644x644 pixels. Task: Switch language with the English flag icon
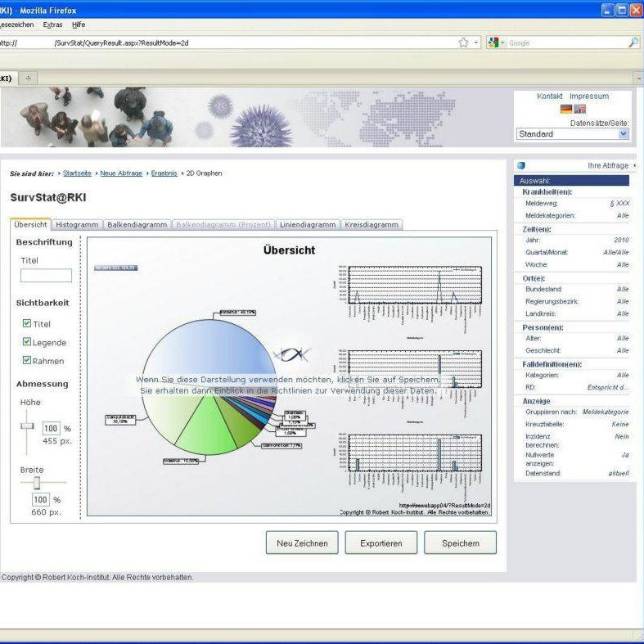click(579, 109)
